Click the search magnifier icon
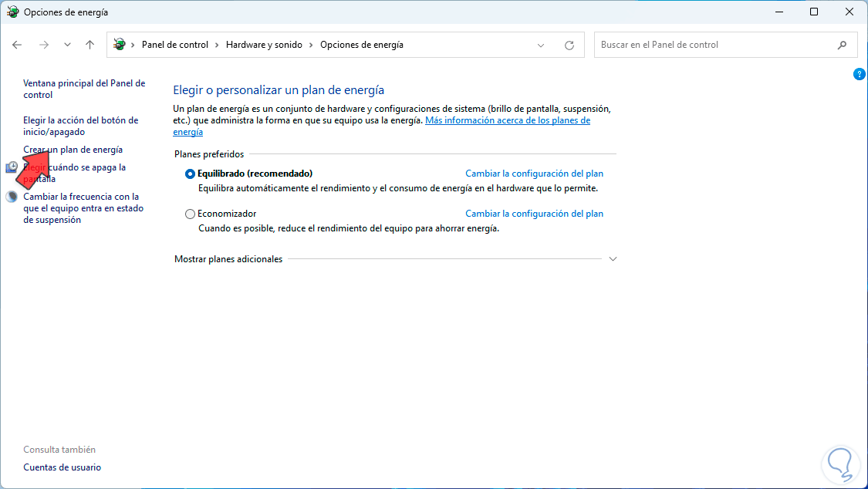This screenshot has width=868, height=489. [842, 45]
